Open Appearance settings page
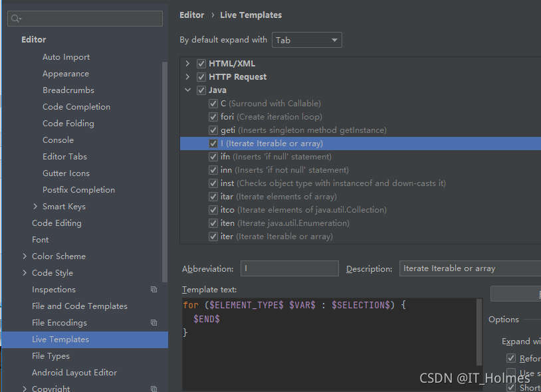 pyautogui.click(x=66, y=74)
